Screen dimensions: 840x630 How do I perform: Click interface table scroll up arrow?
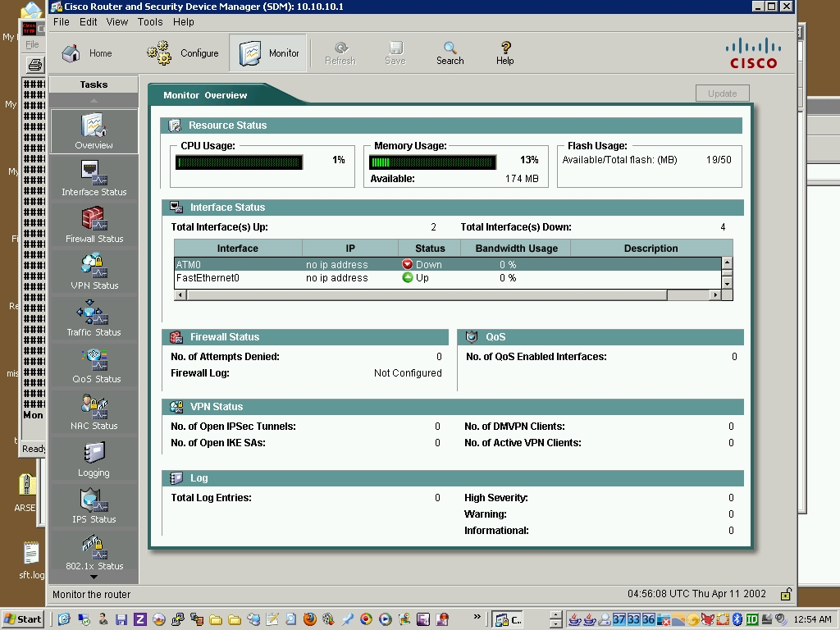(x=727, y=262)
